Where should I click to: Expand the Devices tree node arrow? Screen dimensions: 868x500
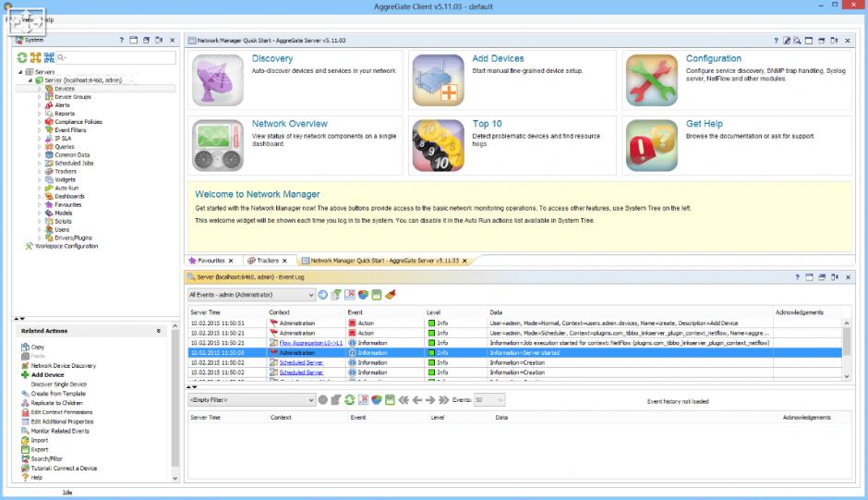40,89
